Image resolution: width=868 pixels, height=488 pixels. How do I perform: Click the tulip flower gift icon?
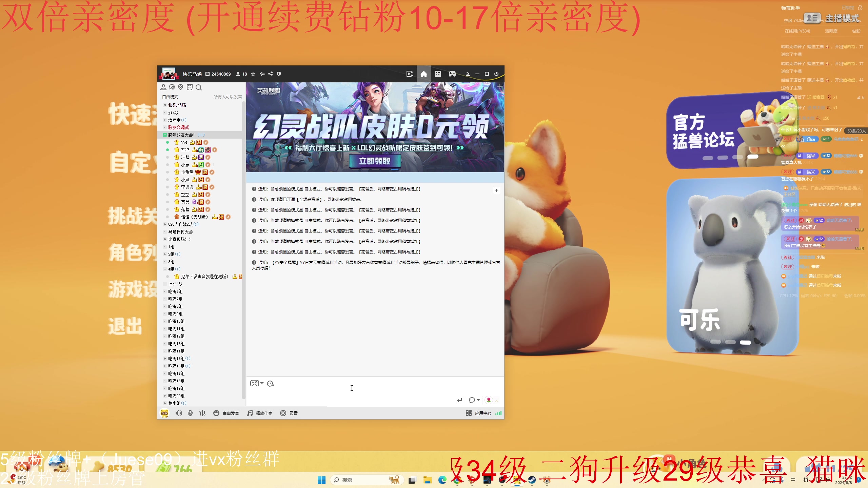coord(489,400)
